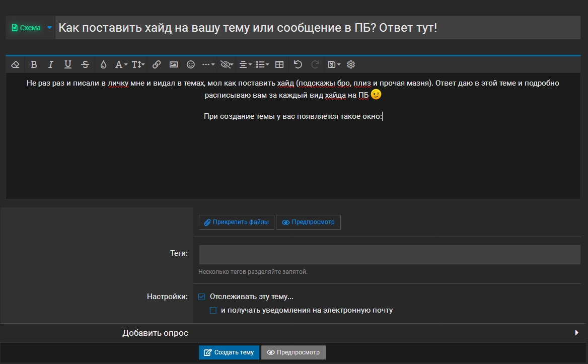Uncheck 'Отслеживать эту тему' checkbox

click(202, 297)
